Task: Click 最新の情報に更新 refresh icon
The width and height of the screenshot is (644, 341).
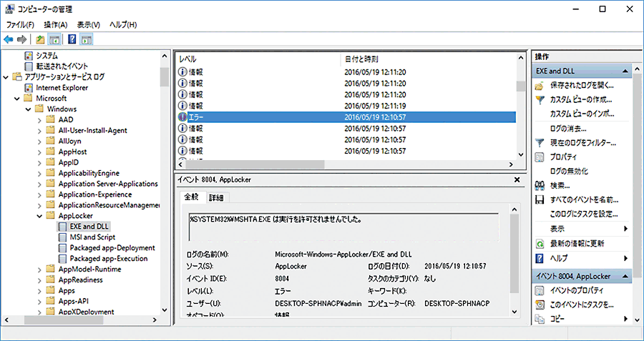Action: (x=540, y=243)
